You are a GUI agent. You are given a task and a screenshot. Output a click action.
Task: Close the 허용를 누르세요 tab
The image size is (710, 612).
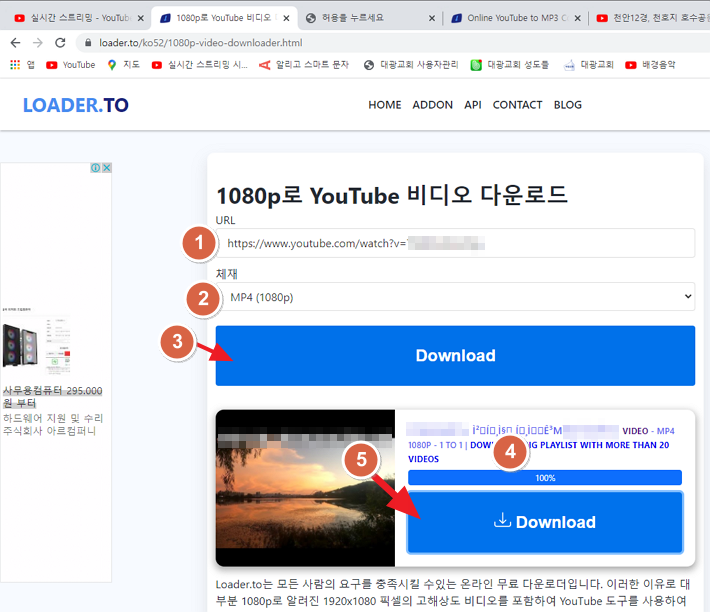[x=432, y=18]
